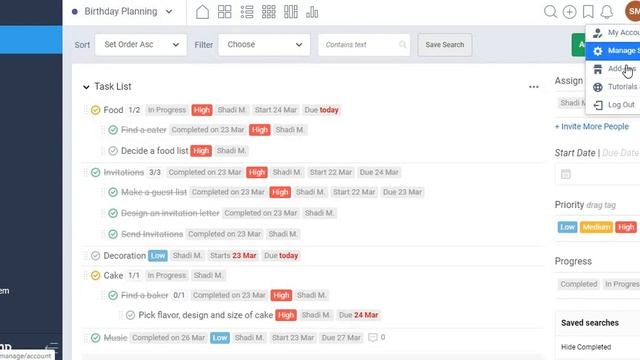Viewport: 640px width, 360px height.
Task: Select the highlighted Manage menu entry
Action: pyautogui.click(x=614, y=51)
